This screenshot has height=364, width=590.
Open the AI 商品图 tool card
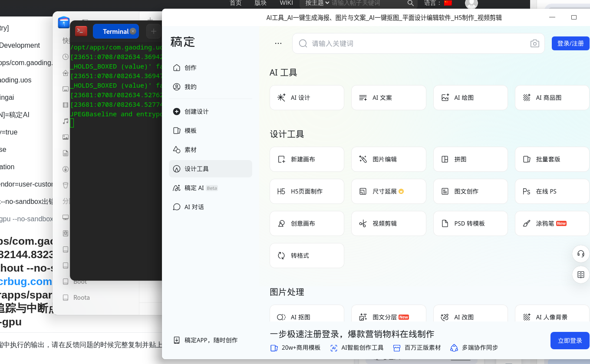[552, 98]
